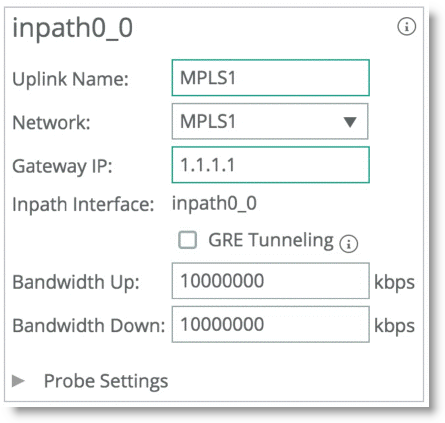This screenshot has height=423, width=445.
Task: Click the Bandwidth Down label
Action: (89, 325)
